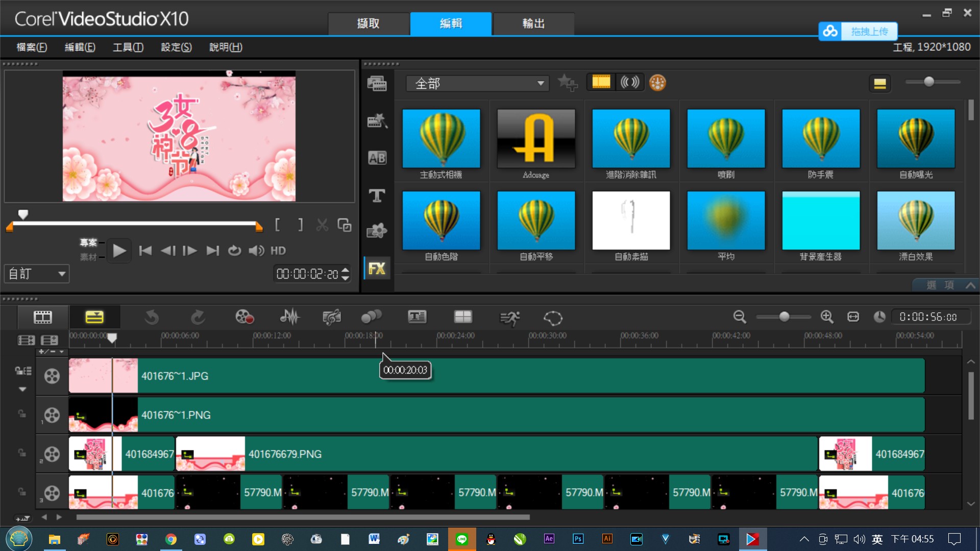980x551 pixels.
Task: Open the Transition library AB icon
Action: point(377,158)
